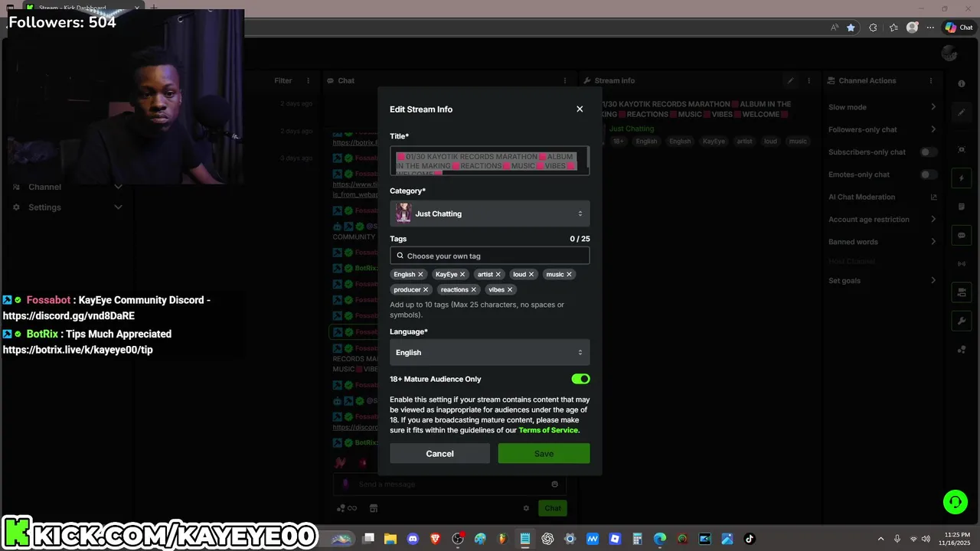This screenshot has height=551, width=980.
Task: Click Cancel in Edit Stream Info
Action: click(x=439, y=454)
